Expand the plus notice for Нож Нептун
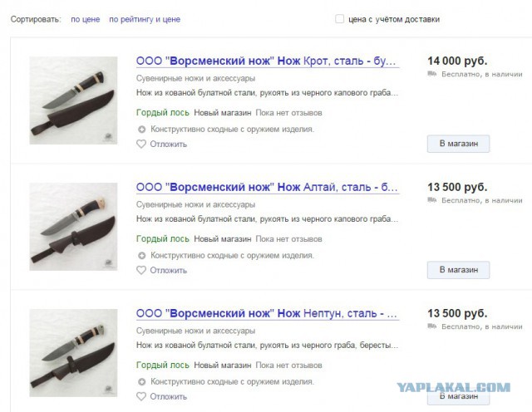This screenshot has height=412, width=532. click(x=142, y=382)
